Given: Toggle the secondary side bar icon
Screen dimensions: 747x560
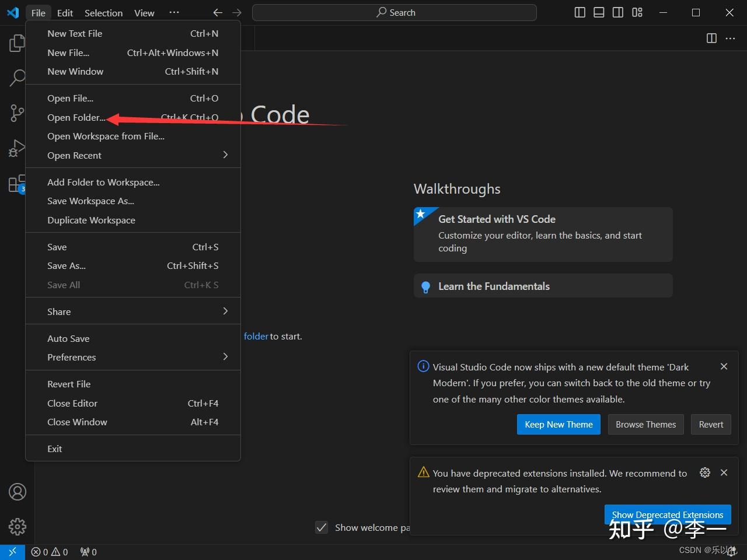Looking at the screenshot, I should [618, 12].
